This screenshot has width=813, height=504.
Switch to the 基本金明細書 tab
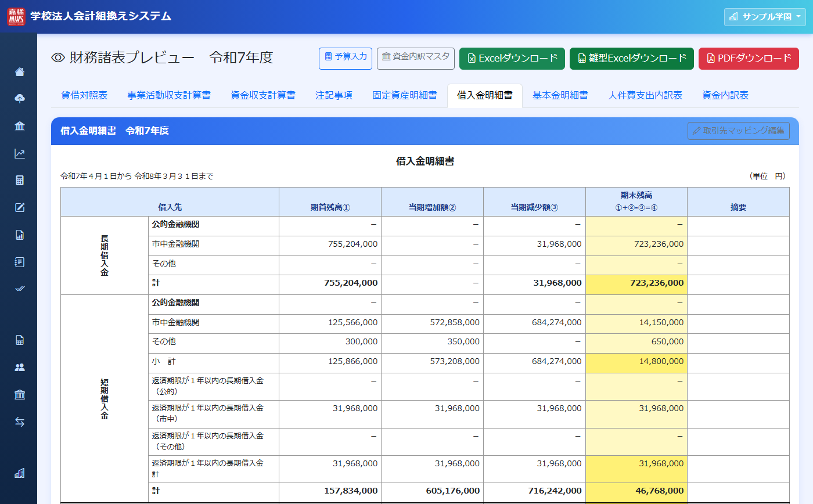[560, 96]
